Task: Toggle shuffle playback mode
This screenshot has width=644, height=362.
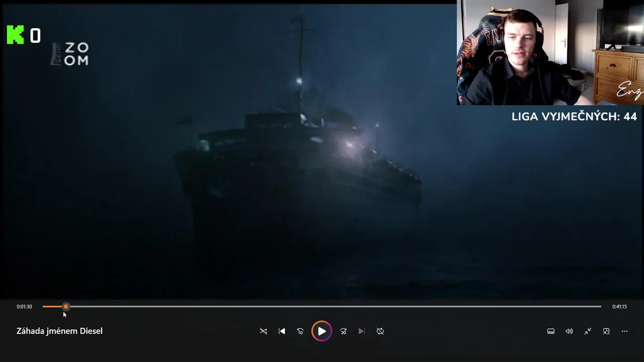Action: pyautogui.click(x=263, y=331)
